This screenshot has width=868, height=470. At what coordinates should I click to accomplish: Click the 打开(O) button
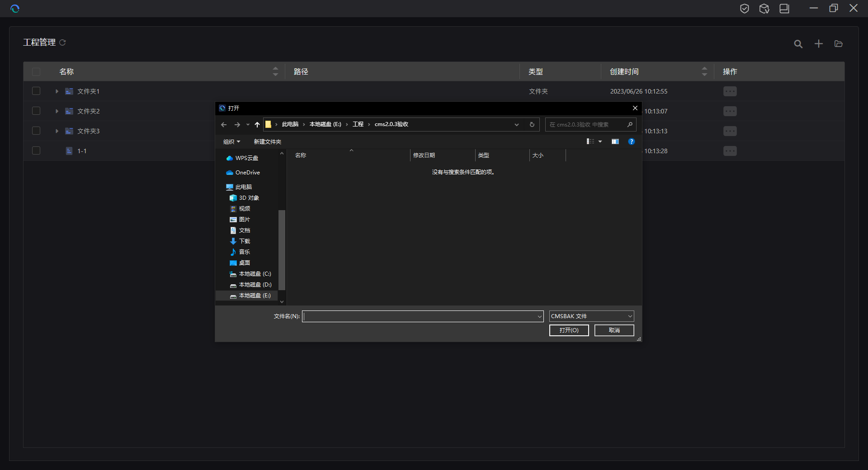(x=569, y=330)
